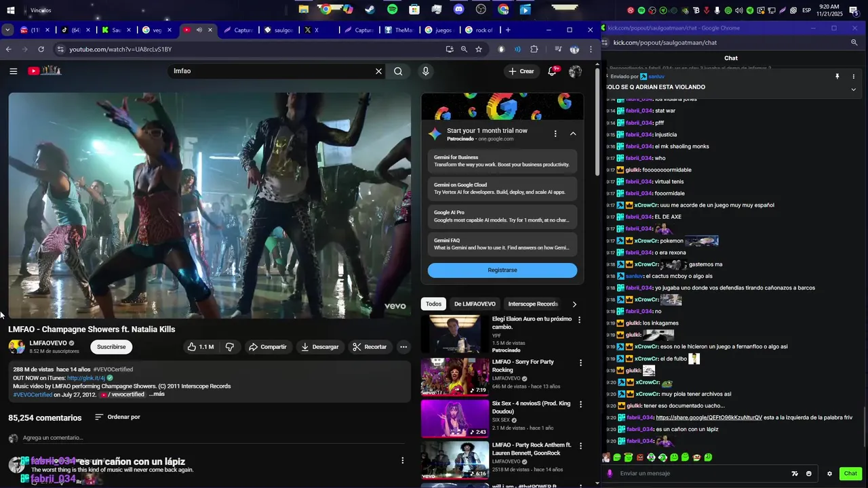Download the video with Descargar
Screen dimensions: 868x488
tap(320, 347)
